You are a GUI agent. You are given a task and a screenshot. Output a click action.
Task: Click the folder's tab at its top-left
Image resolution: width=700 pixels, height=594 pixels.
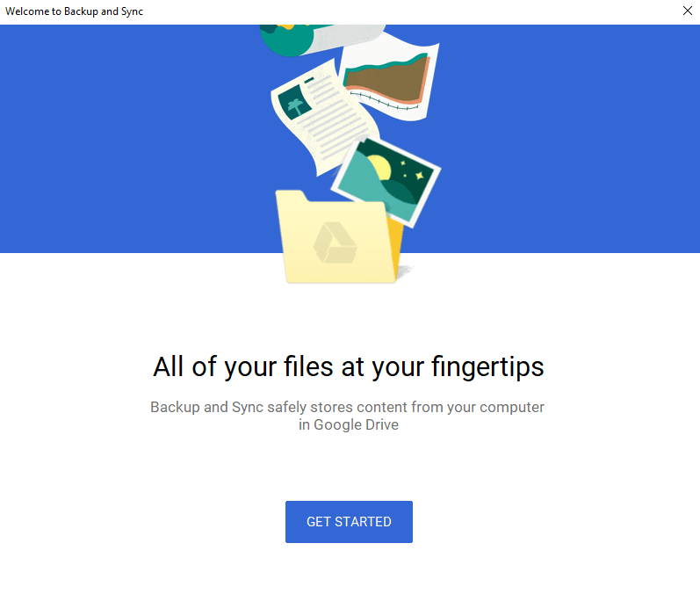pyautogui.click(x=292, y=196)
